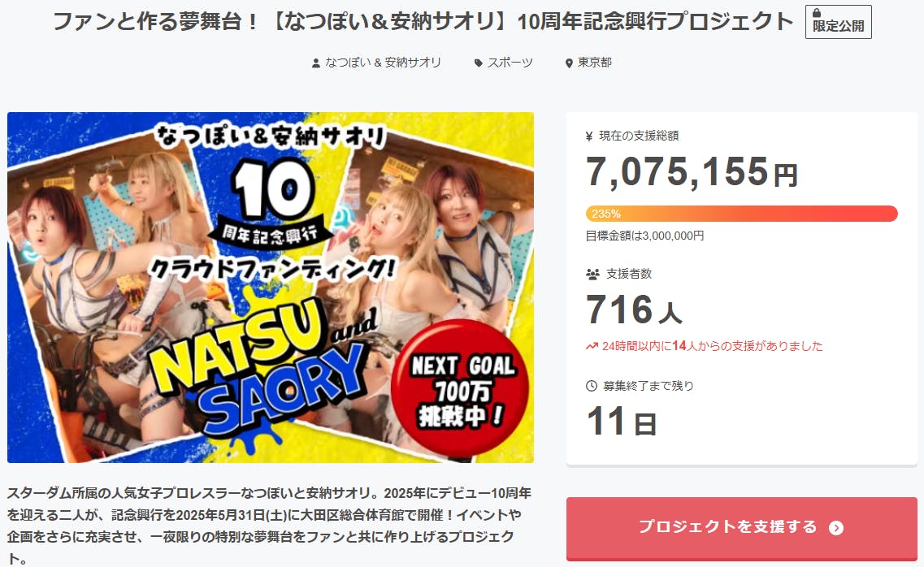Click the lock icon in 限定公開 badge

(817, 13)
